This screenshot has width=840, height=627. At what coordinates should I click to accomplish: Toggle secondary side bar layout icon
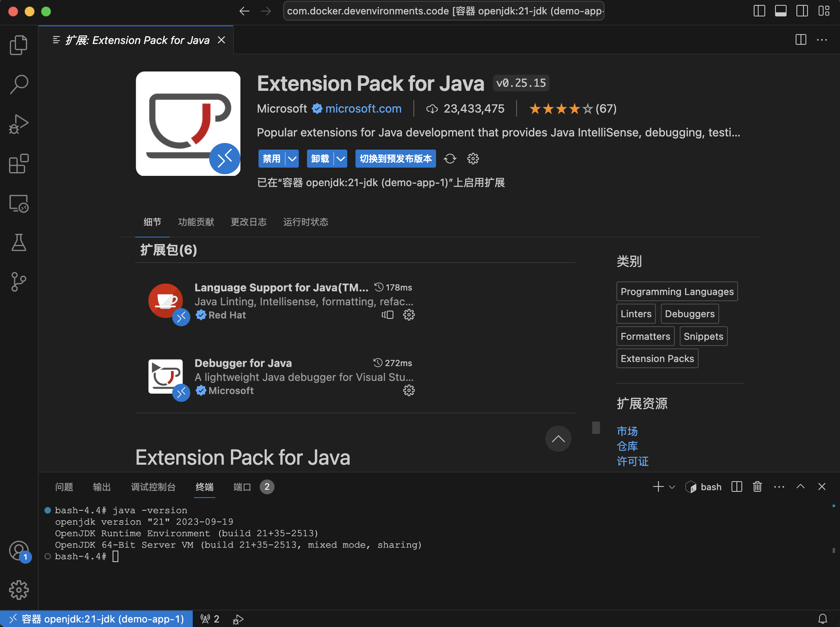point(802,11)
